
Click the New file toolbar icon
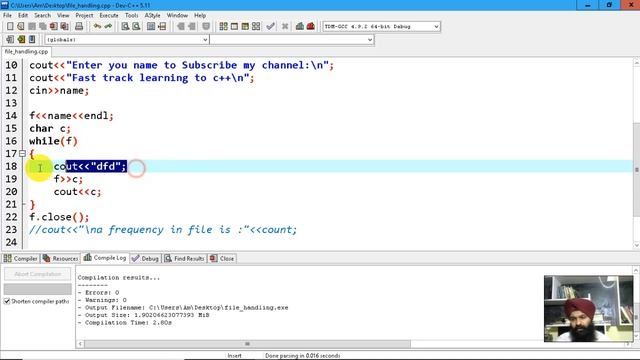coord(10,27)
